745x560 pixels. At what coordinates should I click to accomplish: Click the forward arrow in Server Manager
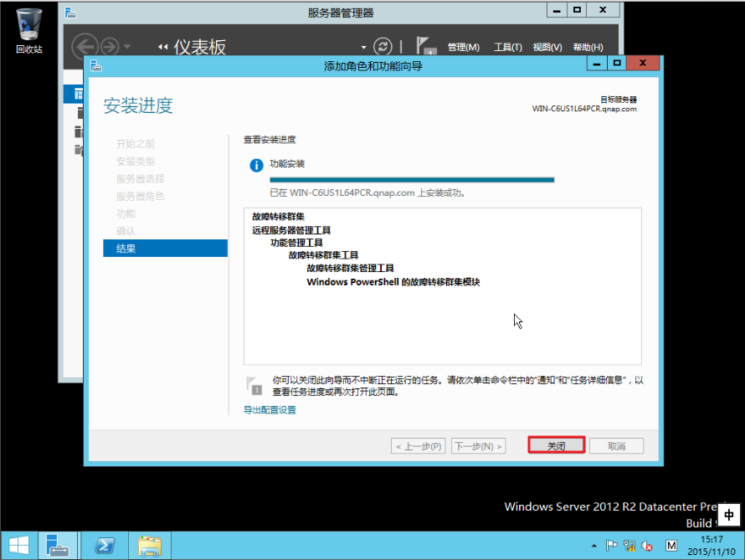110,47
